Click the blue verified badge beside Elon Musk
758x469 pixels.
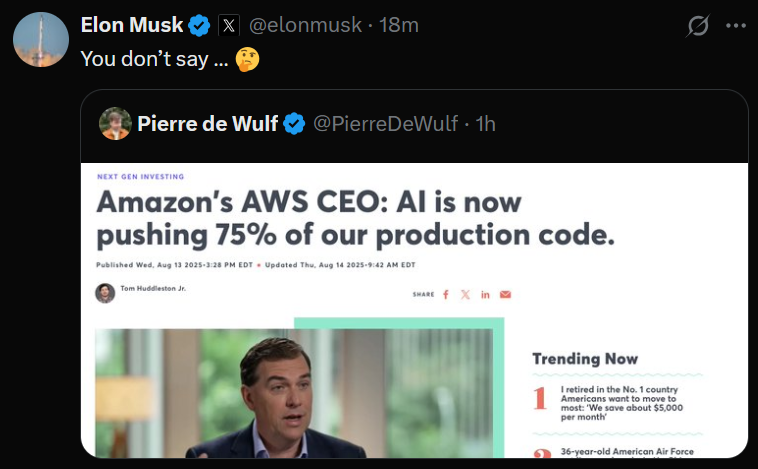[200, 25]
